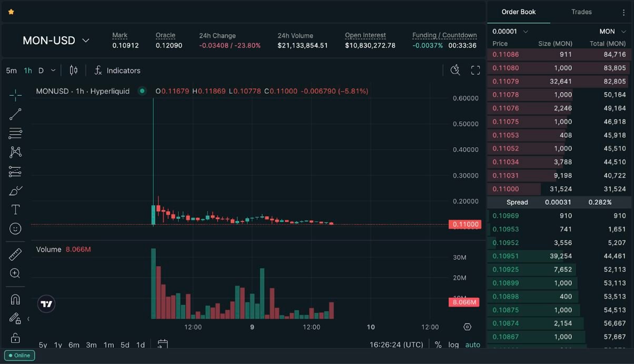The width and height of the screenshot is (634, 364).
Task: Select the trend line drawing tool
Action: pos(14,114)
